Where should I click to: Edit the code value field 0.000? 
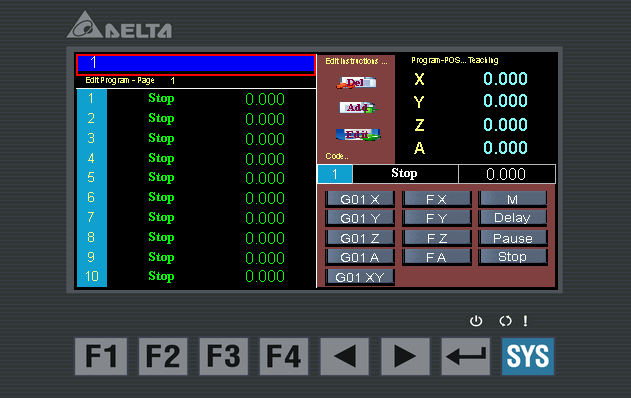click(507, 174)
